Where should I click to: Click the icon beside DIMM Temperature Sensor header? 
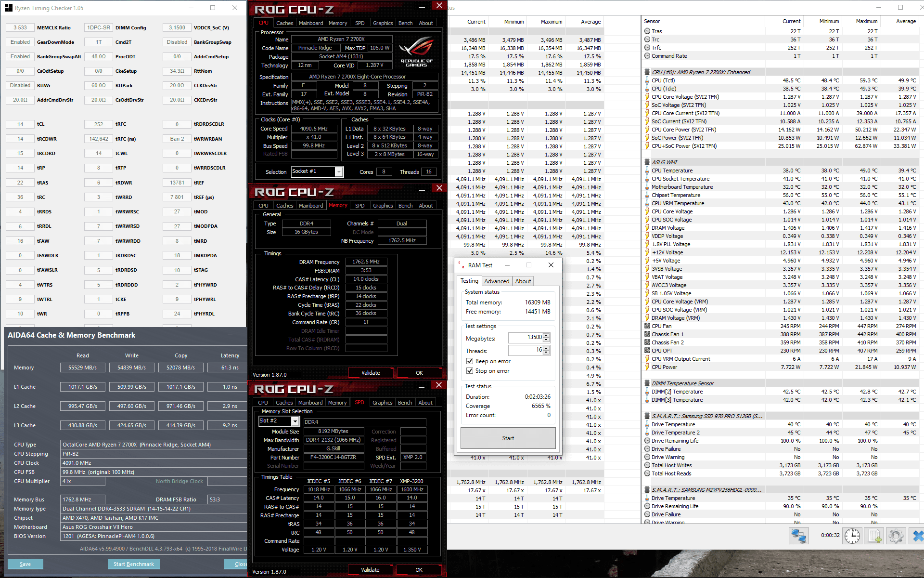(647, 383)
